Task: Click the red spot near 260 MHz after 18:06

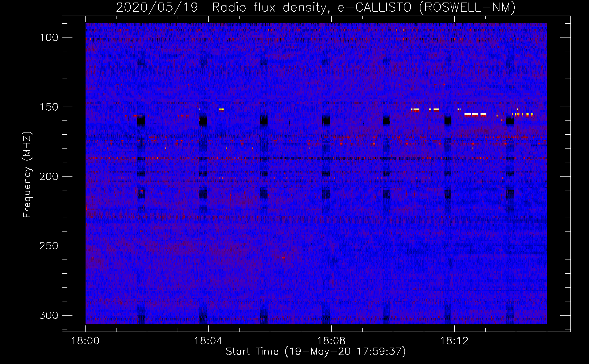Action: point(283,257)
